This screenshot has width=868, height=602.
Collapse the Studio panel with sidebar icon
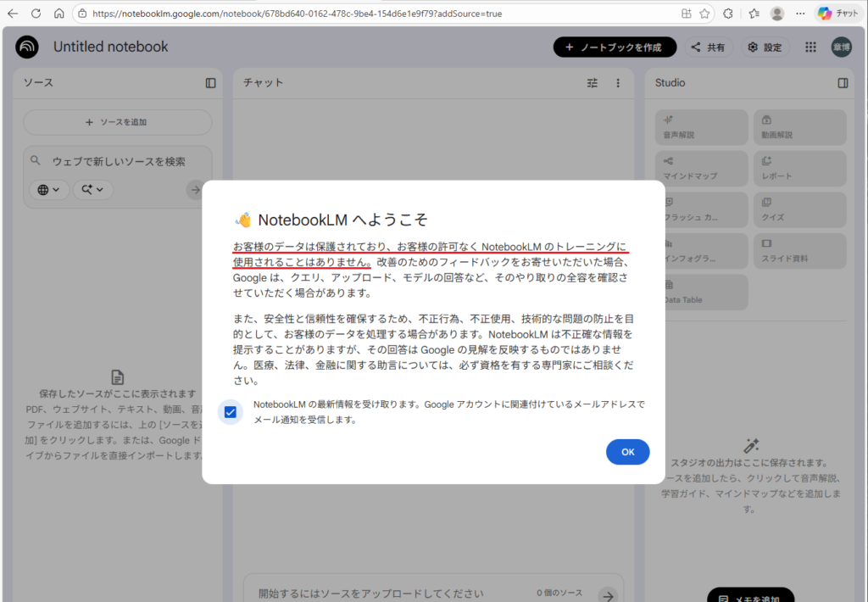(843, 83)
